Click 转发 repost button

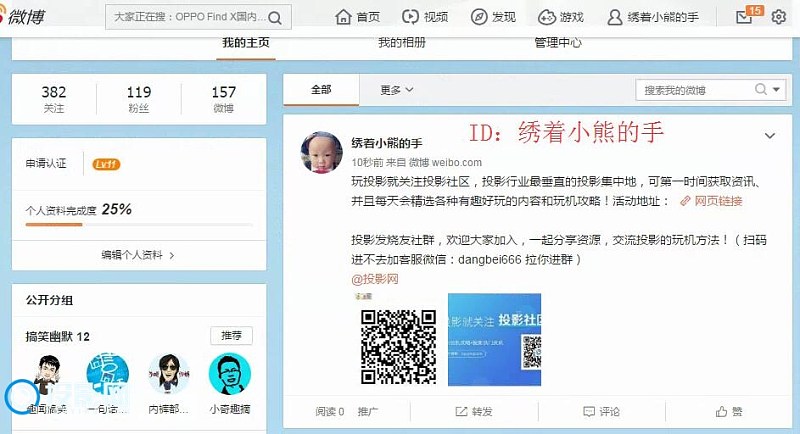tap(474, 412)
